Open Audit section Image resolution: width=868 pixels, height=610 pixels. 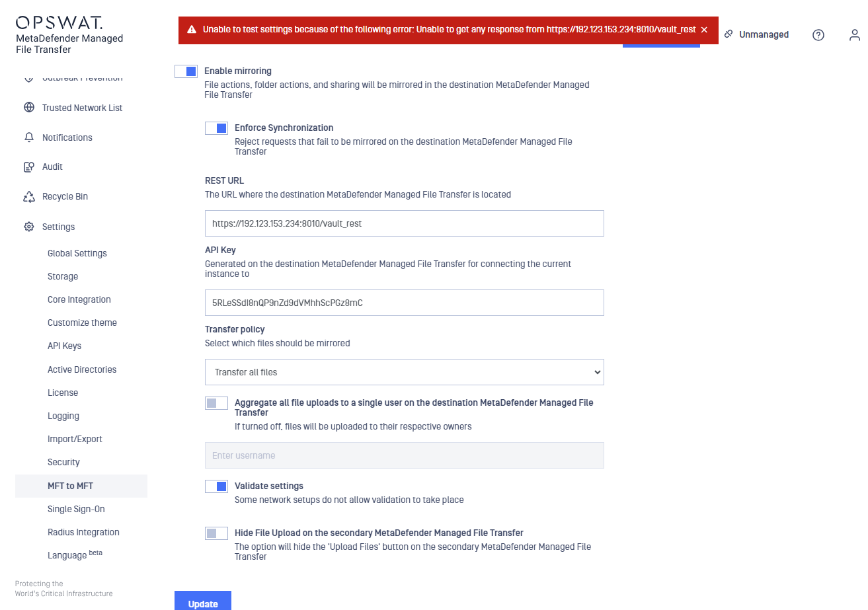coord(52,167)
